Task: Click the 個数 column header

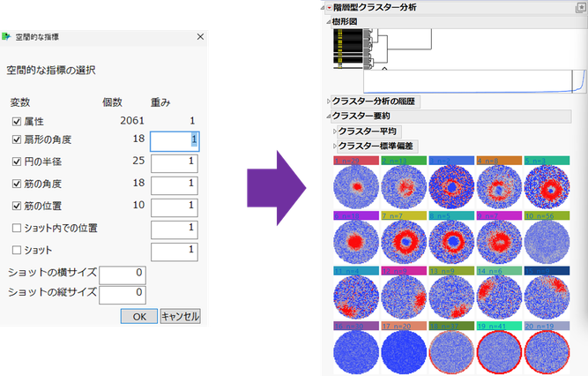Action: [113, 102]
